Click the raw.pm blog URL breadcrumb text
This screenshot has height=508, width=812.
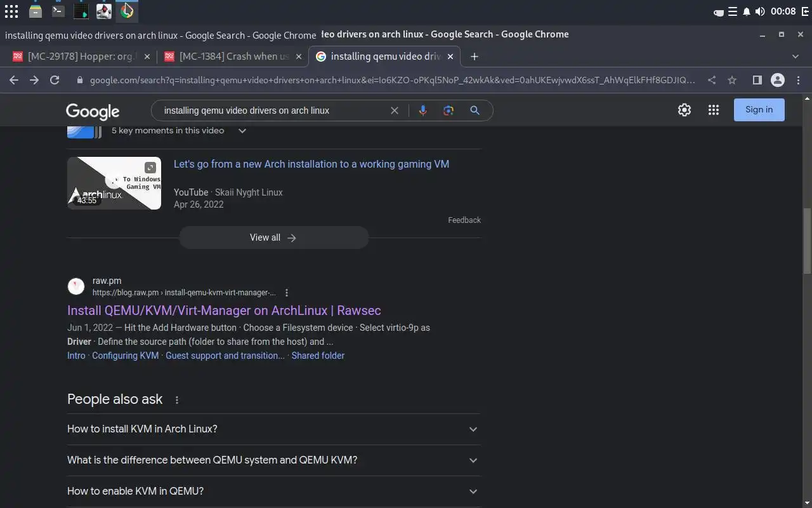point(184,293)
